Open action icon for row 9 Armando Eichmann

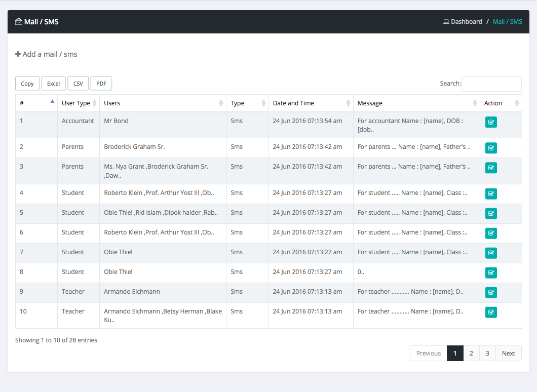[x=491, y=293]
